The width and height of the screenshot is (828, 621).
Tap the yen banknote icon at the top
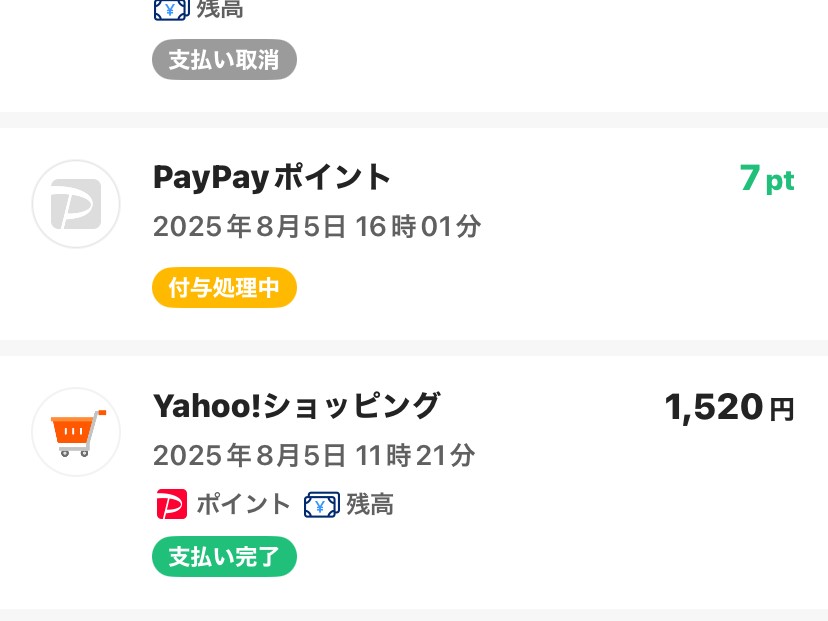click(172, 10)
